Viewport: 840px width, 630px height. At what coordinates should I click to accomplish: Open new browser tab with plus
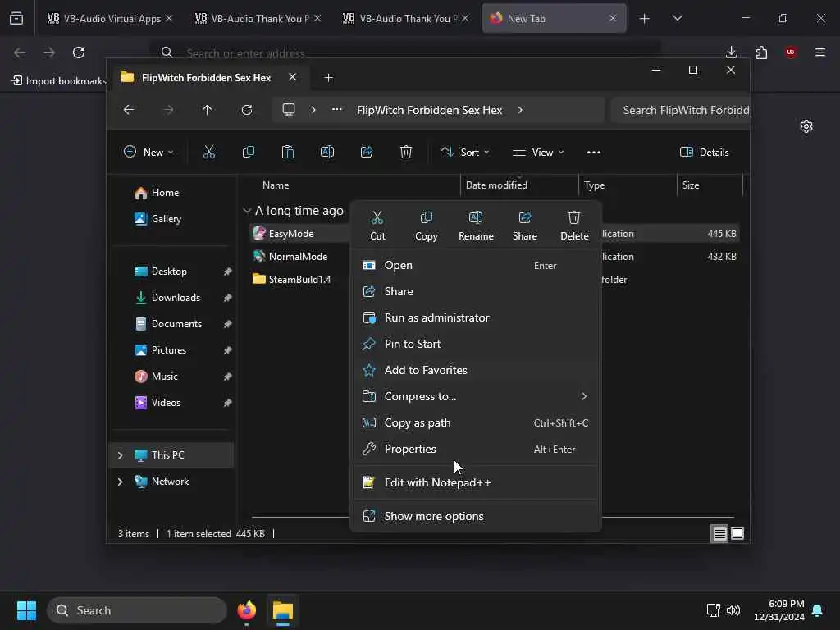click(x=645, y=19)
